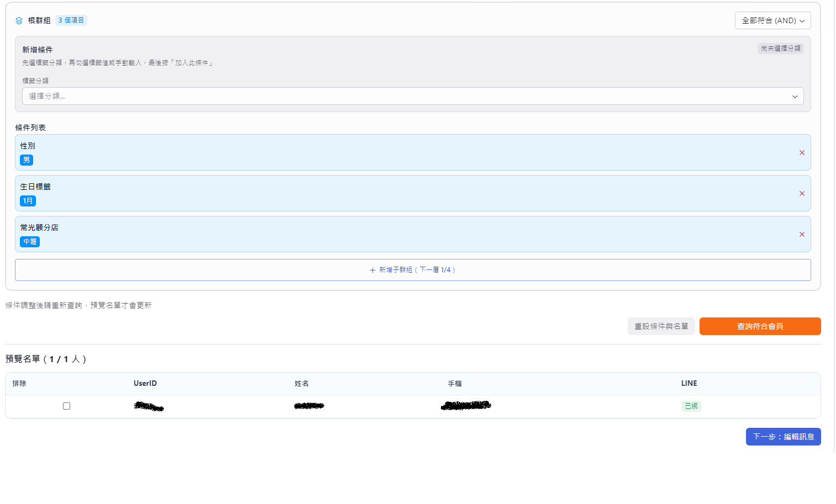Tick the 排除 checkbox for the listed member
Image resolution: width=836 pixels, height=504 pixels.
coord(66,406)
